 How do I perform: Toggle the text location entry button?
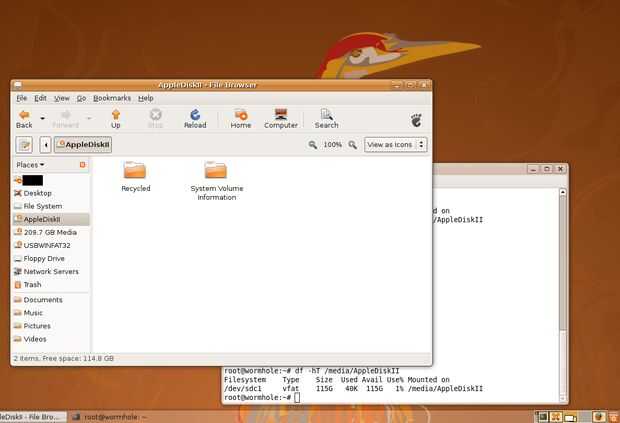(x=24, y=145)
